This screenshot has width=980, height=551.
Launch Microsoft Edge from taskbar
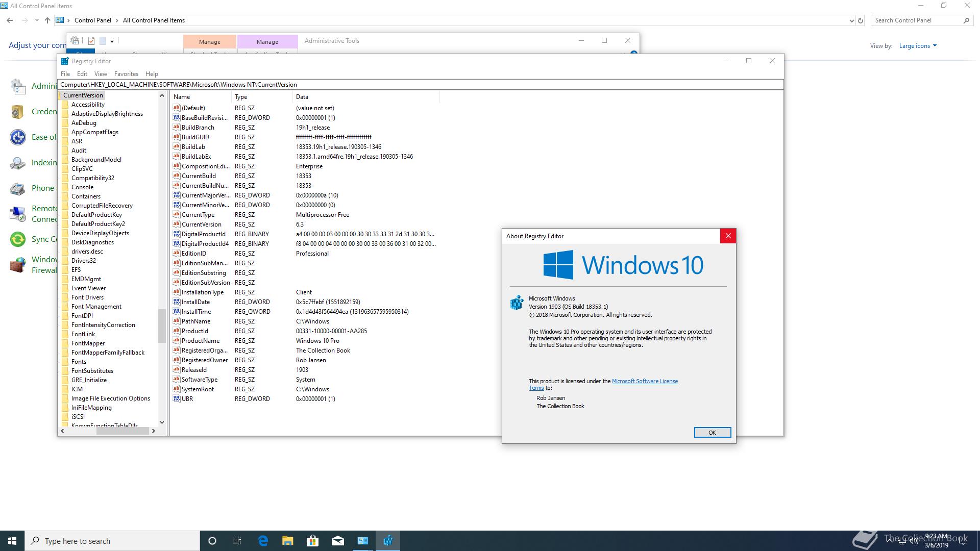[263, 541]
